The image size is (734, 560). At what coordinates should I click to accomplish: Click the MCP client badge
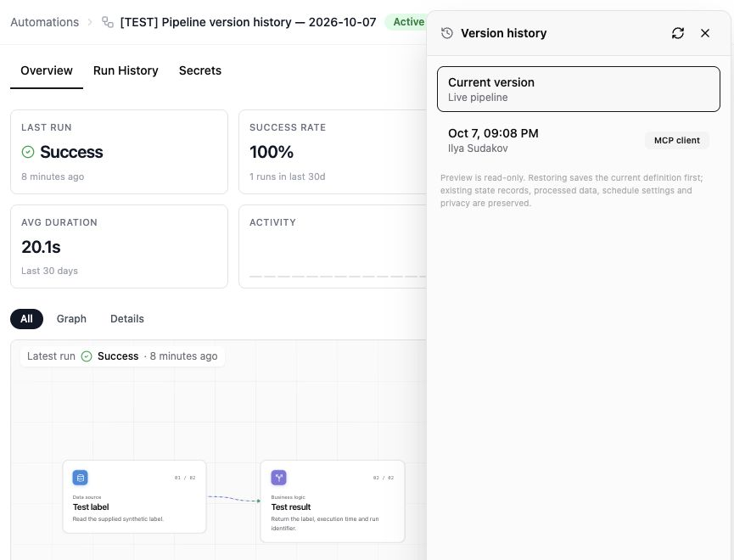(x=677, y=141)
